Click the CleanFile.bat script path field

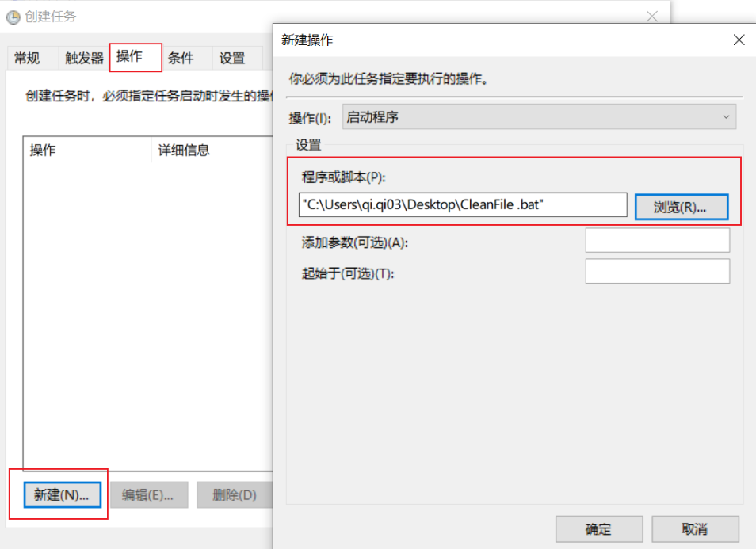tap(462, 204)
